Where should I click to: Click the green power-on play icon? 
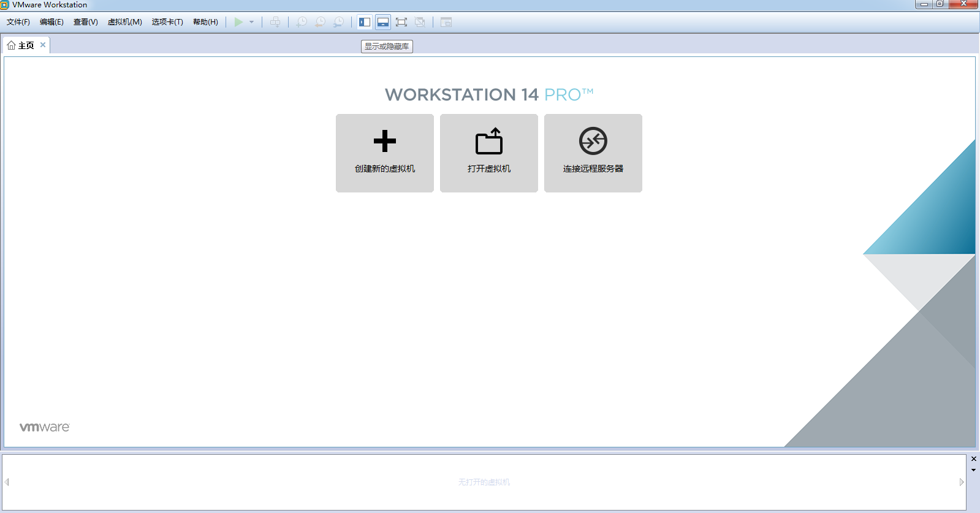point(238,22)
